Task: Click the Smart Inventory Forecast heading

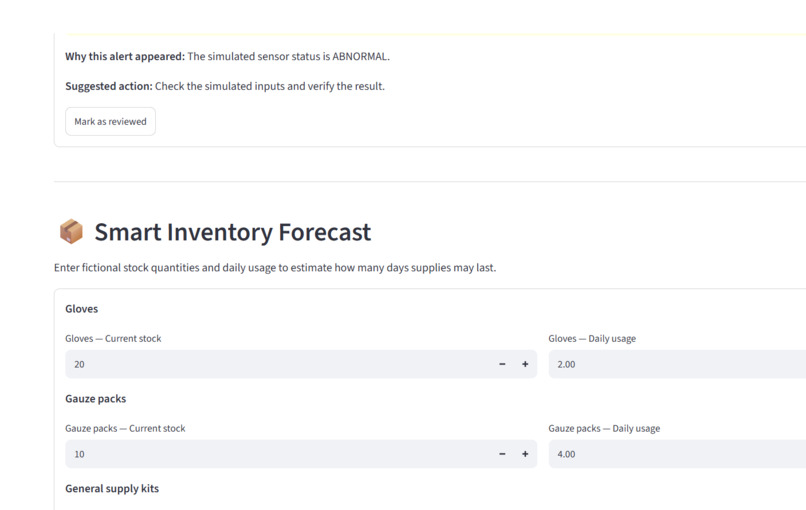Action: 232,232
